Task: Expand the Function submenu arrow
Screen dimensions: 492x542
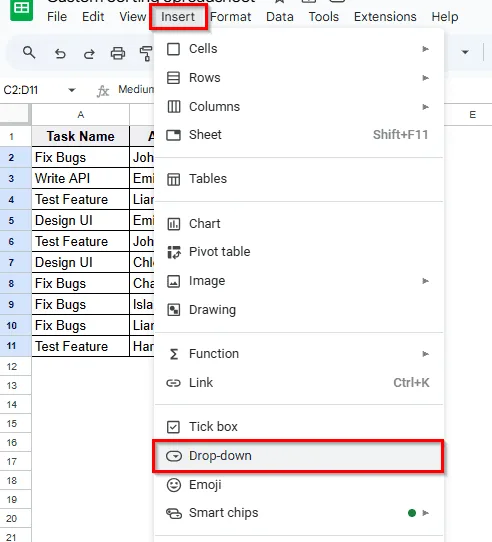Action: 425,354
